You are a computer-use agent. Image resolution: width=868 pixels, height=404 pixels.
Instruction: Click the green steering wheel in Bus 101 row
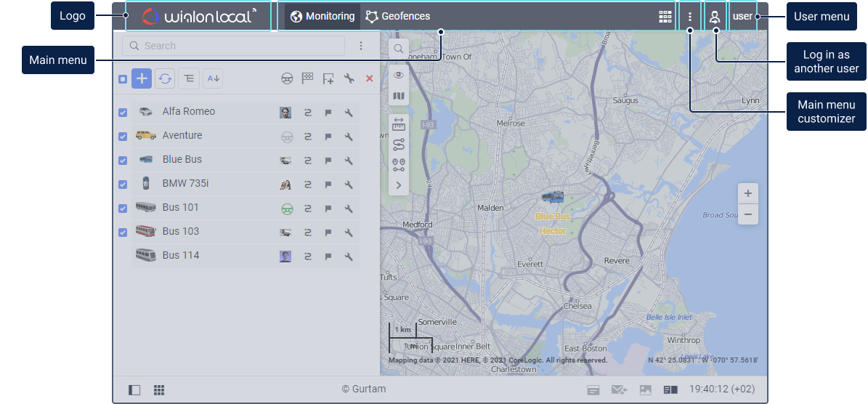(287, 209)
